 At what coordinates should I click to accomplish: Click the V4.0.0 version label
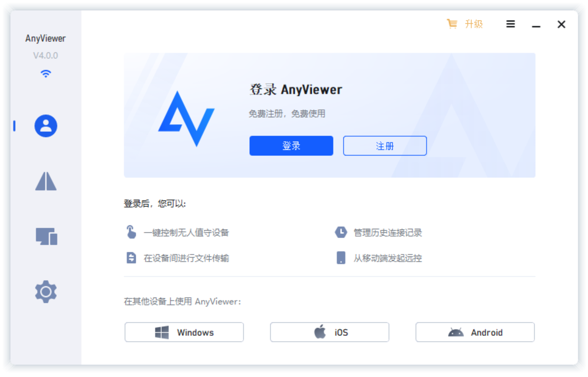[x=45, y=56]
